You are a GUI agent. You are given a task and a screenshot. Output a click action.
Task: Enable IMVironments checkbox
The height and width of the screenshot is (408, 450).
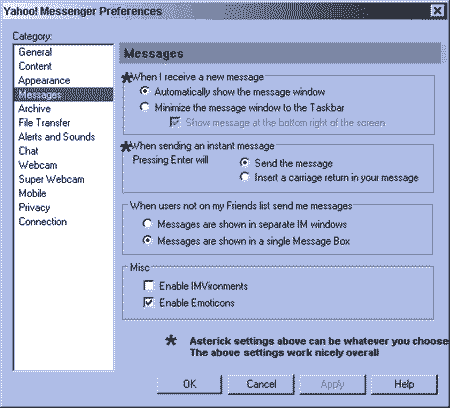click(x=149, y=286)
